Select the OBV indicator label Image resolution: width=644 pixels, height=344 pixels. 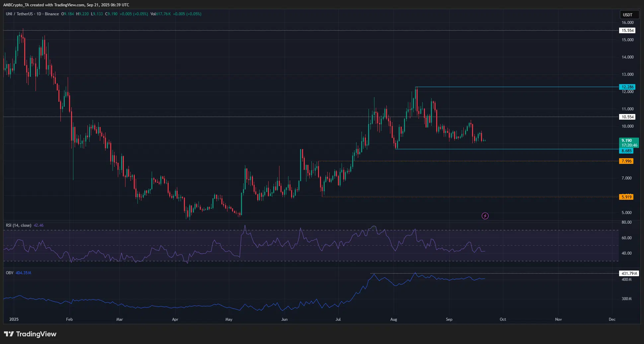(10, 273)
